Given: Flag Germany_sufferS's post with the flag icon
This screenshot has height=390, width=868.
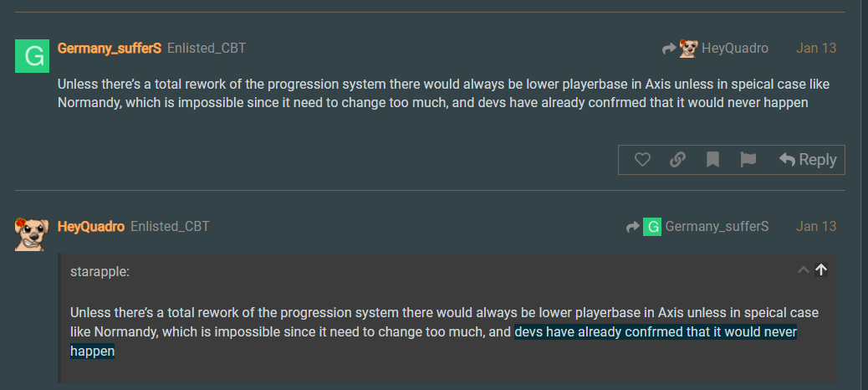Looking at the screenshot, I should (x=748, y=160).
